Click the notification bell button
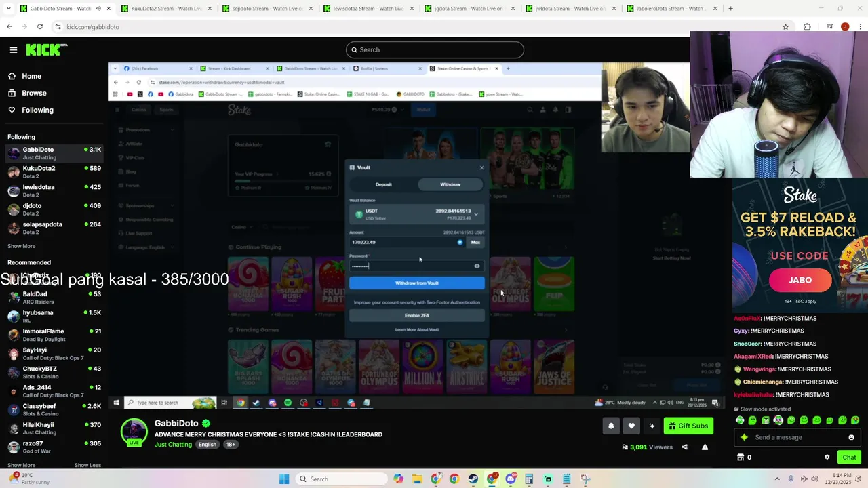Screen dimensions: 868x488 pos(611,426)
